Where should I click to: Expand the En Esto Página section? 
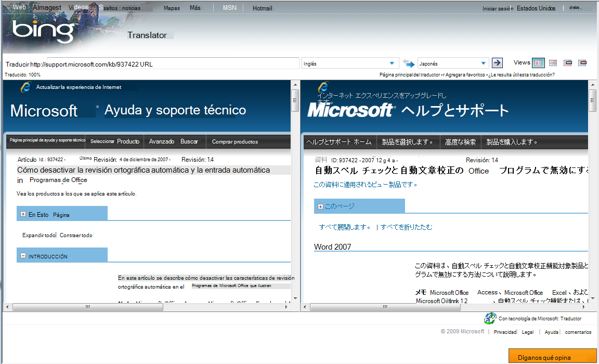[22, 213]
